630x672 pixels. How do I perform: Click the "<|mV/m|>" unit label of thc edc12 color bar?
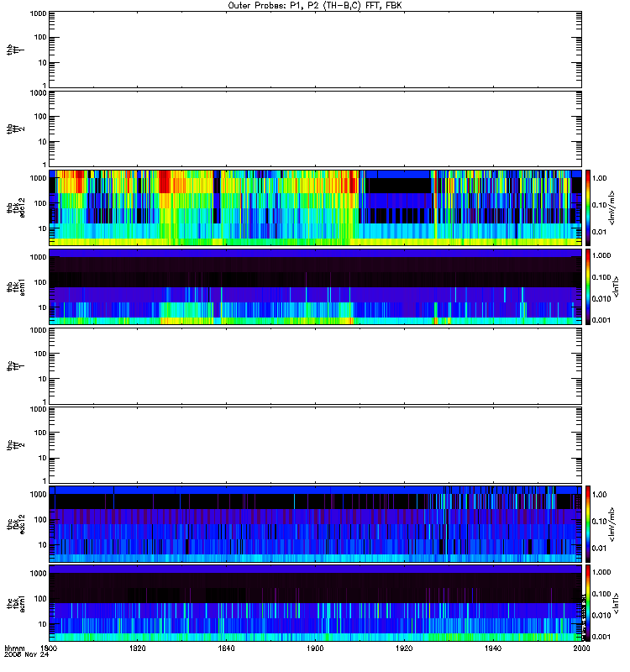click(612, 524)
